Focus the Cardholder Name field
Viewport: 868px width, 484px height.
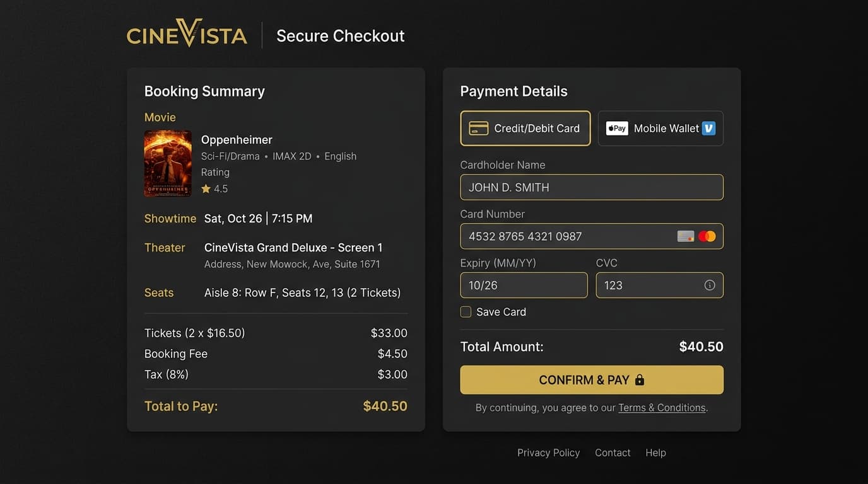click(592, 187)
